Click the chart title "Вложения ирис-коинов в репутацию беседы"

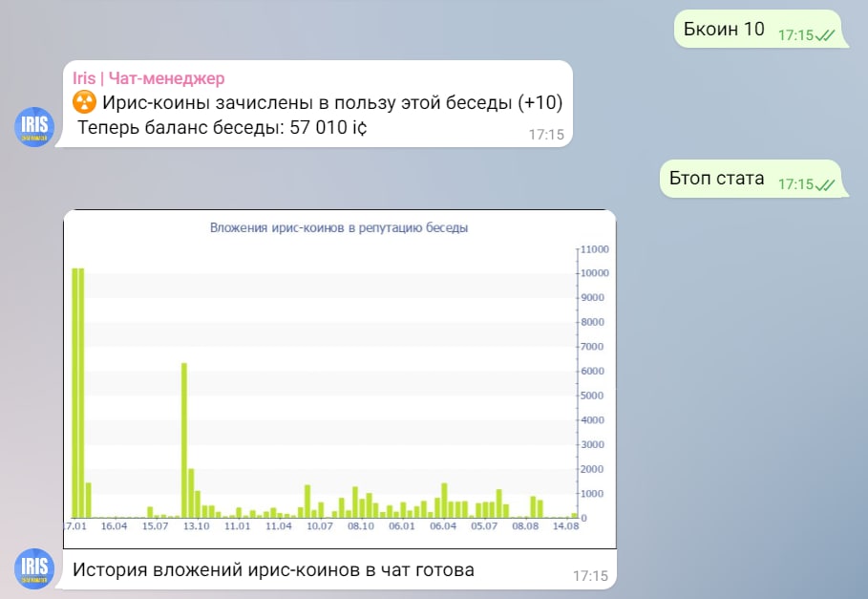(x=339, y=227)
